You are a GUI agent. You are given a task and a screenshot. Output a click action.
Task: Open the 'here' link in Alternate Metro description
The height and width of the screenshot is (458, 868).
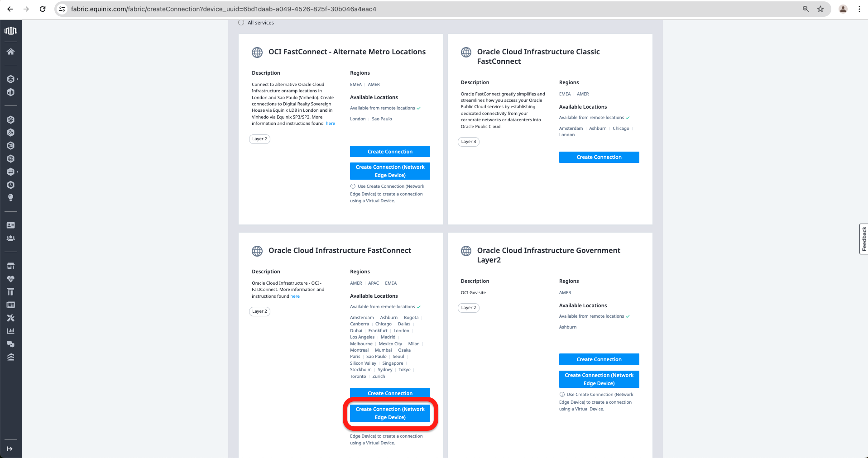(331, 124)
